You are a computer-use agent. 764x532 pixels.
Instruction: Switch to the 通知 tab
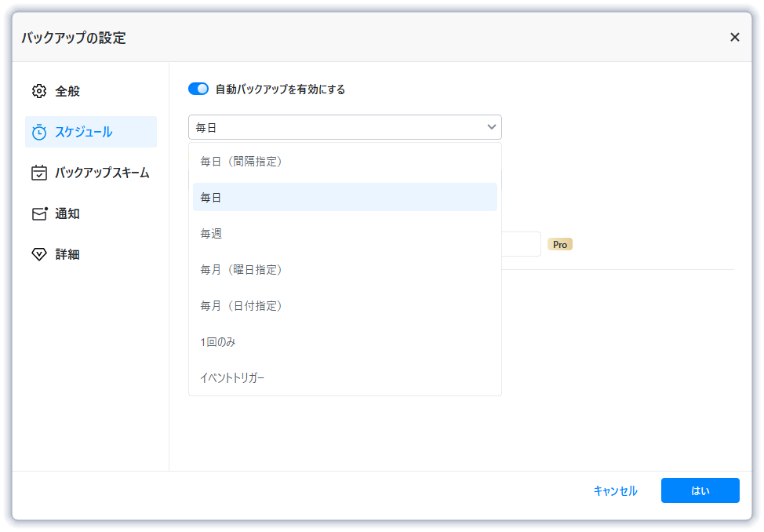point(67,213)
